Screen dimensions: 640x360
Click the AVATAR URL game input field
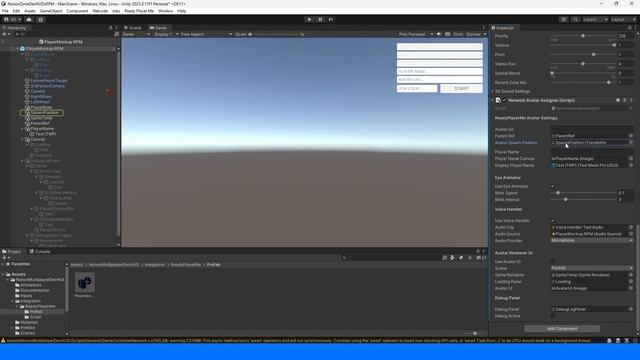tap(439, 80)
